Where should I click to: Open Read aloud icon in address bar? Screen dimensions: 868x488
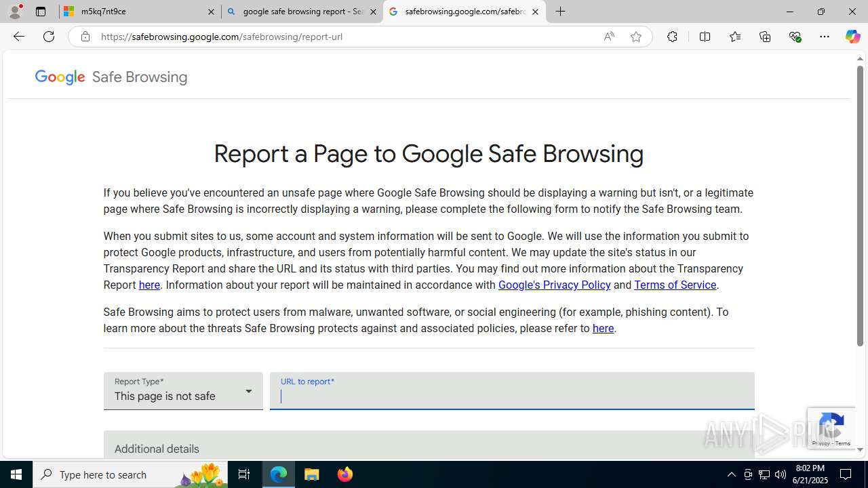point(609,37)
